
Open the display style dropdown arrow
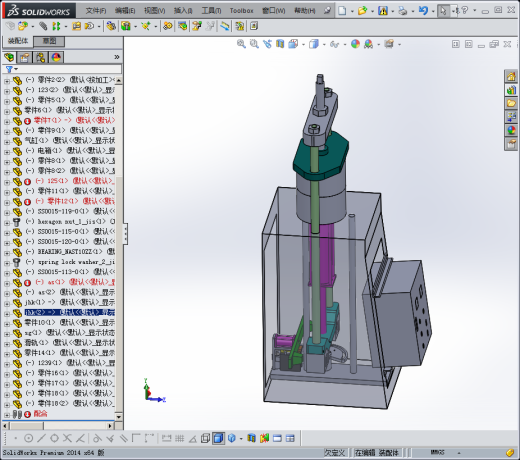point(324,44)
